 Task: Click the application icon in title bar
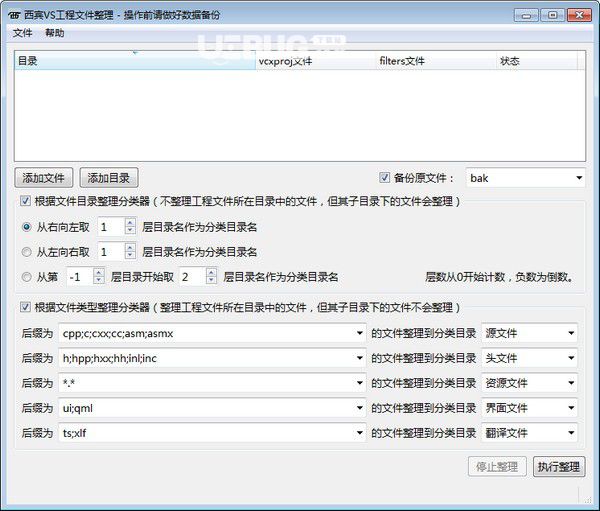click(x=14, y=15)
